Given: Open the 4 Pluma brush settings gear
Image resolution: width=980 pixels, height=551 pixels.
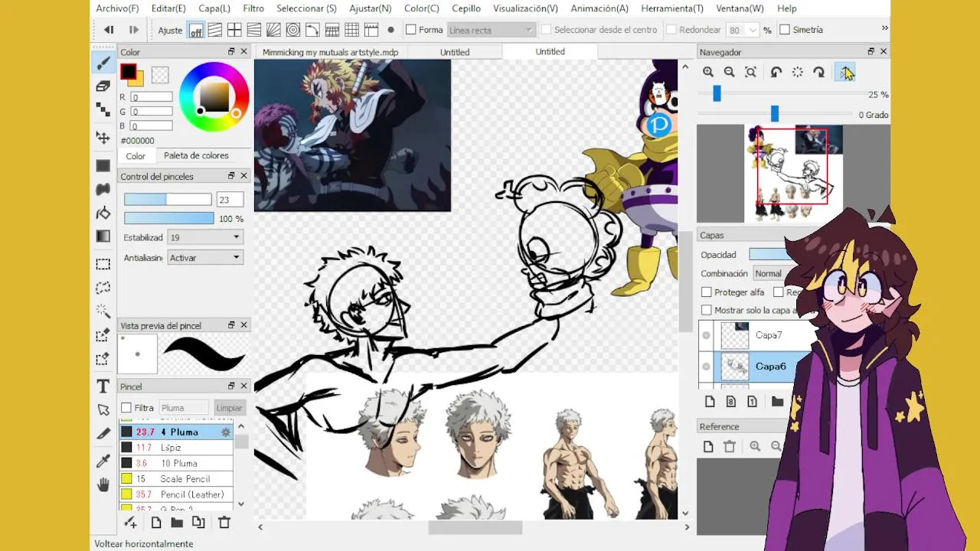Looking at the screenshot, I should click(x=225, y=432).
